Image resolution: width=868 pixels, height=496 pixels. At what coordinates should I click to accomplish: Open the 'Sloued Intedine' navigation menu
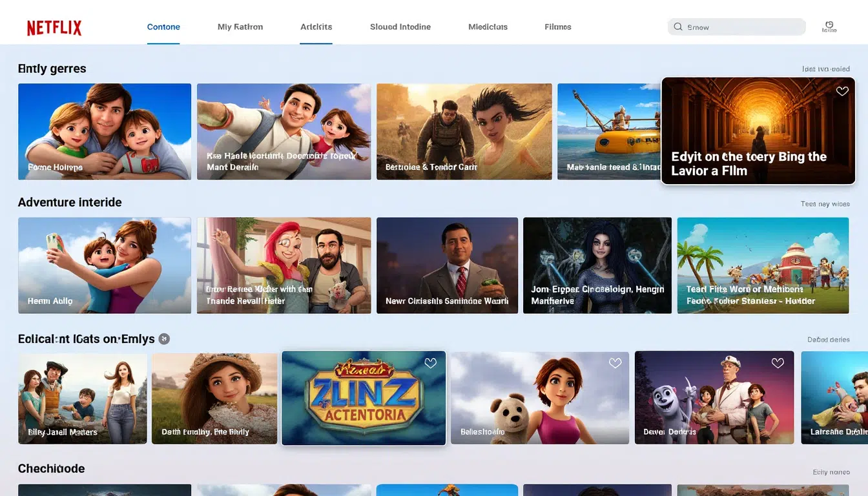[400, 26]
